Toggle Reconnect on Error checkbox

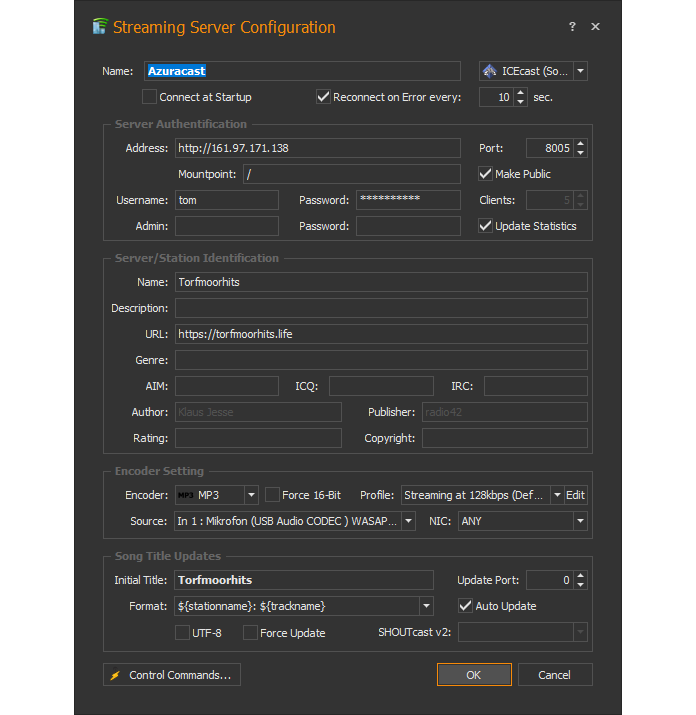coord(323,97)
